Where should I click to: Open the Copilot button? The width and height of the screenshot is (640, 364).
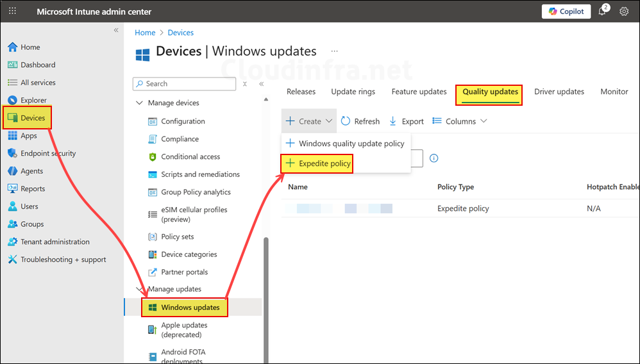point(566,12)
